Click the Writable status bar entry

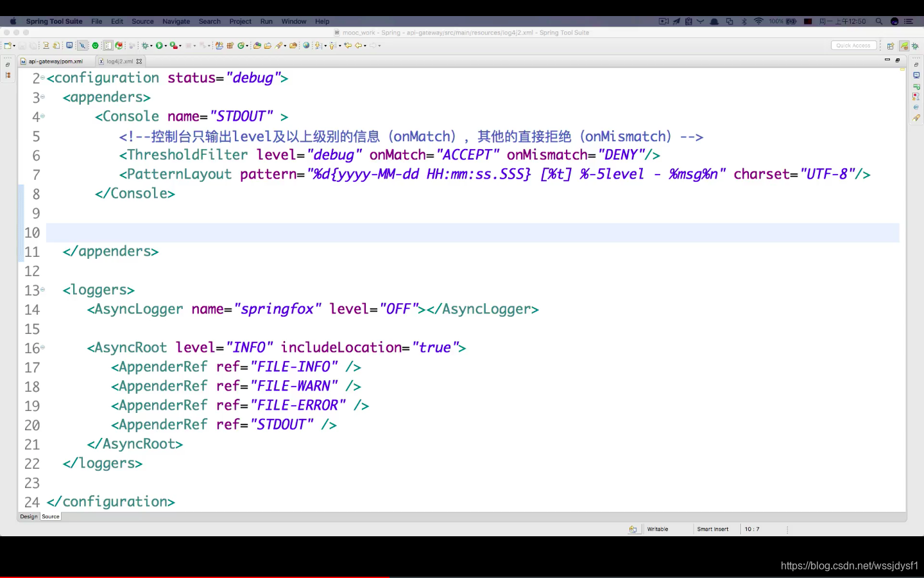coord(658,529)
